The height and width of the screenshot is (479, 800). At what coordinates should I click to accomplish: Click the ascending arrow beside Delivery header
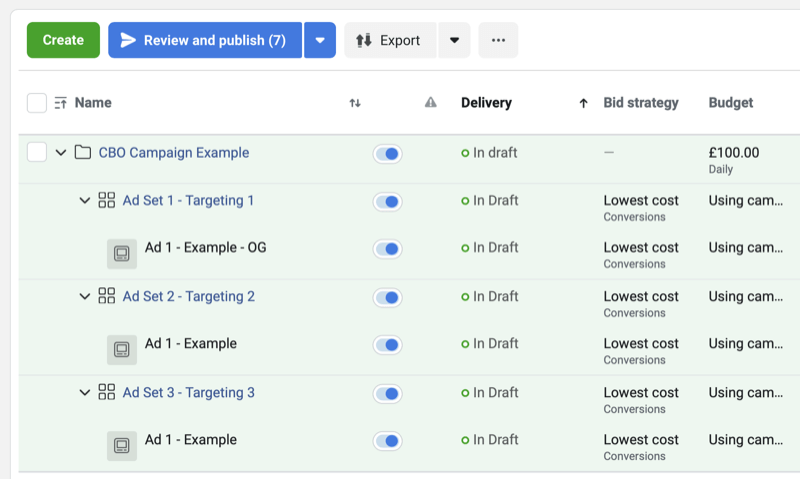583,102
